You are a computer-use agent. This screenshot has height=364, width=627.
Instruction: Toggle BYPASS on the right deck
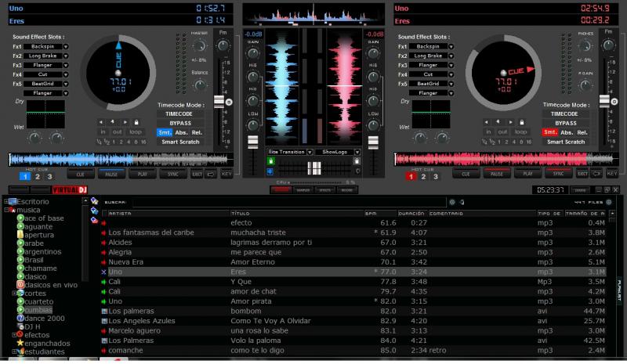[x=565, y=123]
